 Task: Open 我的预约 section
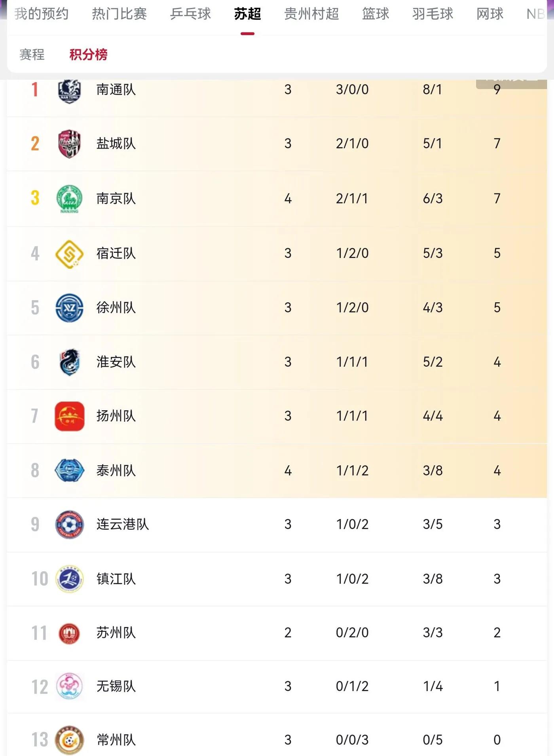[x=41, y=14]
